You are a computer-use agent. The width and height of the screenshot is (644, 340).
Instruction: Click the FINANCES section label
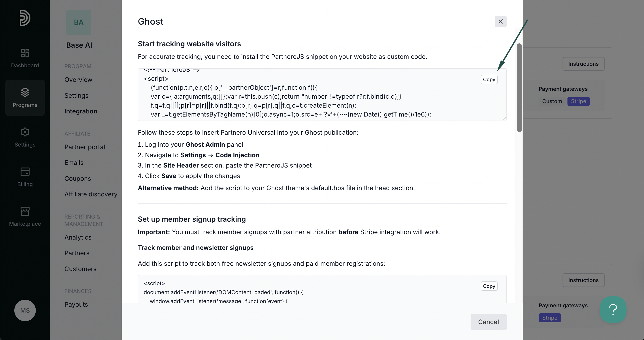[78, 291]
